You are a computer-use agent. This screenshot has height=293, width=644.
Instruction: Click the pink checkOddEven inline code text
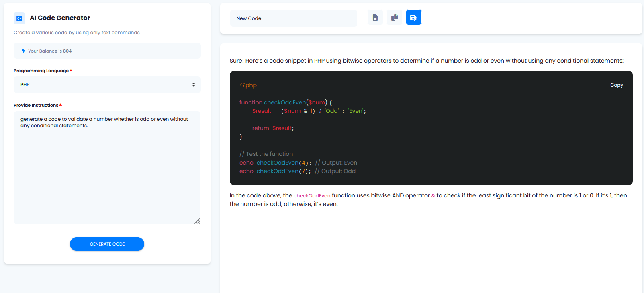click(x=312, y=196)
